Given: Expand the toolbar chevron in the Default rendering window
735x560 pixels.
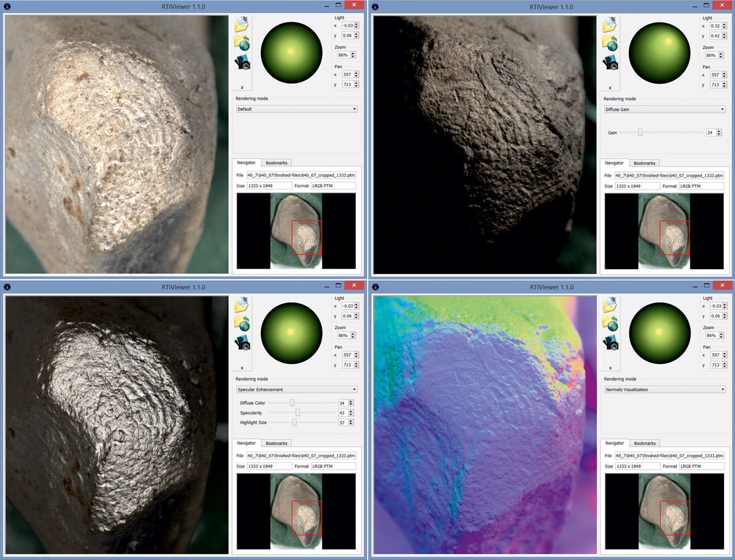Looking at the screenshot, I should coord(242,88).
